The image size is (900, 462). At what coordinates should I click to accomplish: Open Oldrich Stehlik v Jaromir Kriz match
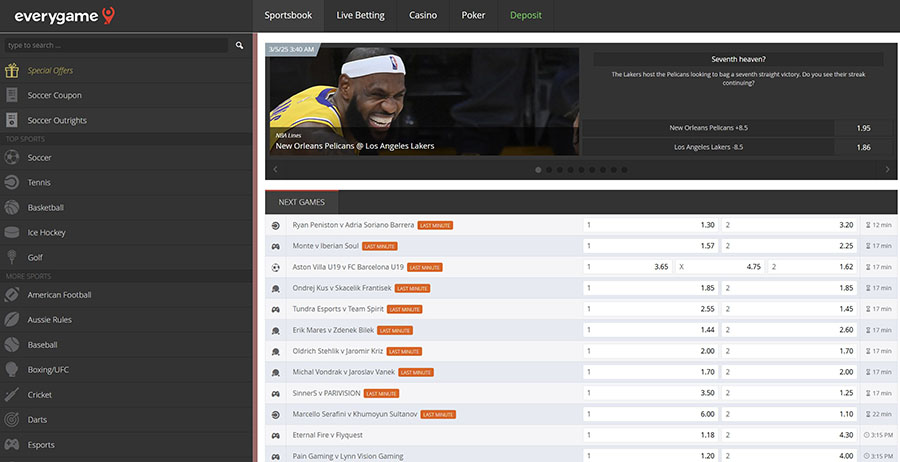click(x=338, y=351)
